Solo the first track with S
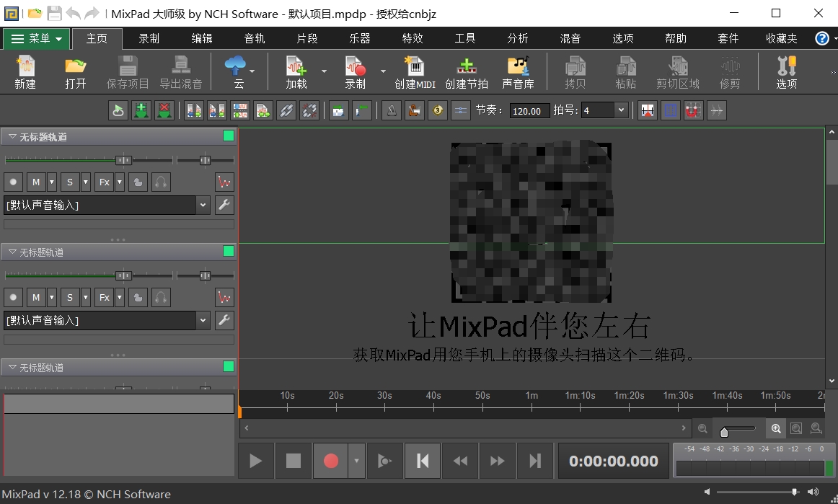Viewport: 838px width, 504px height. click(70, 182)
